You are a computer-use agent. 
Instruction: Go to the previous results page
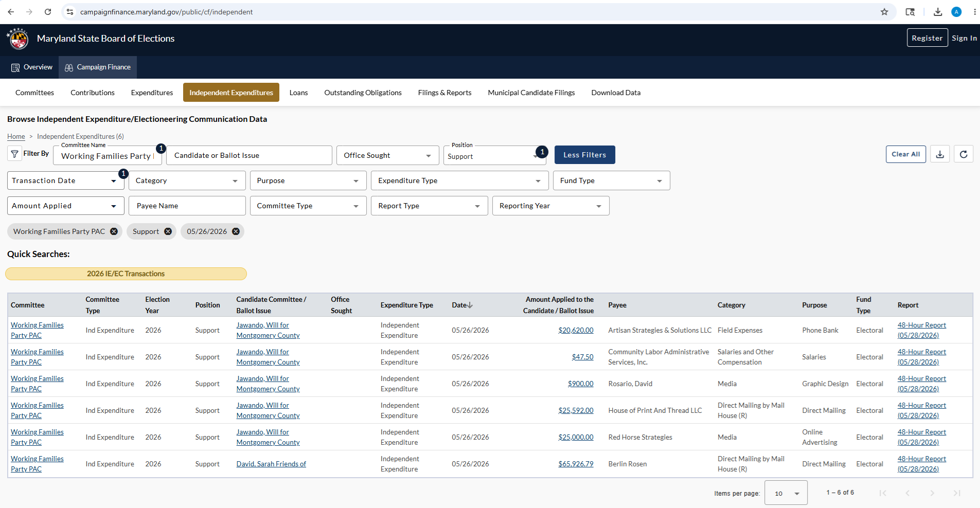click(907, 493)
